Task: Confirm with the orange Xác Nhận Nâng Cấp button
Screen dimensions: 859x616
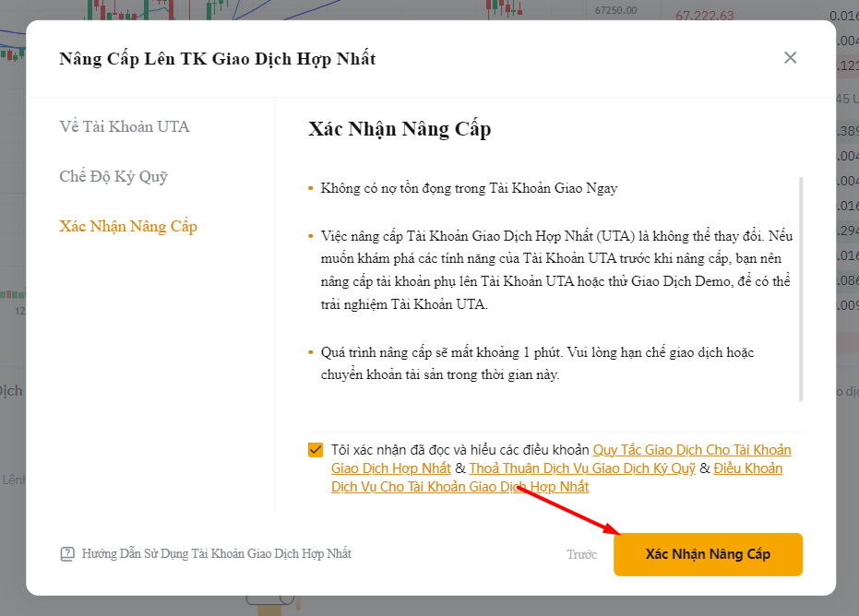Action: 708,554
